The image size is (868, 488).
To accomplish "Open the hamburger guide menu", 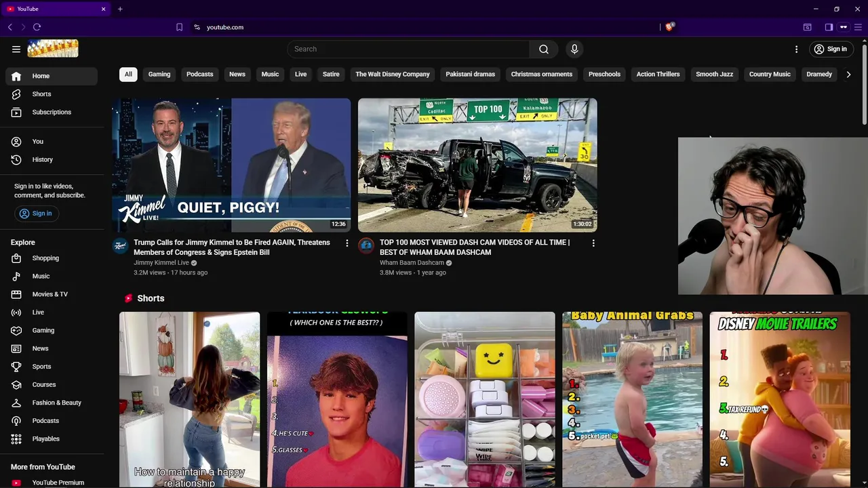I will coord(16,49).
